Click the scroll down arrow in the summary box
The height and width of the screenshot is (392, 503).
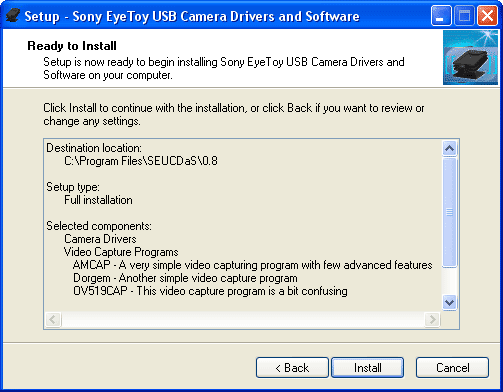coord(449,303)
